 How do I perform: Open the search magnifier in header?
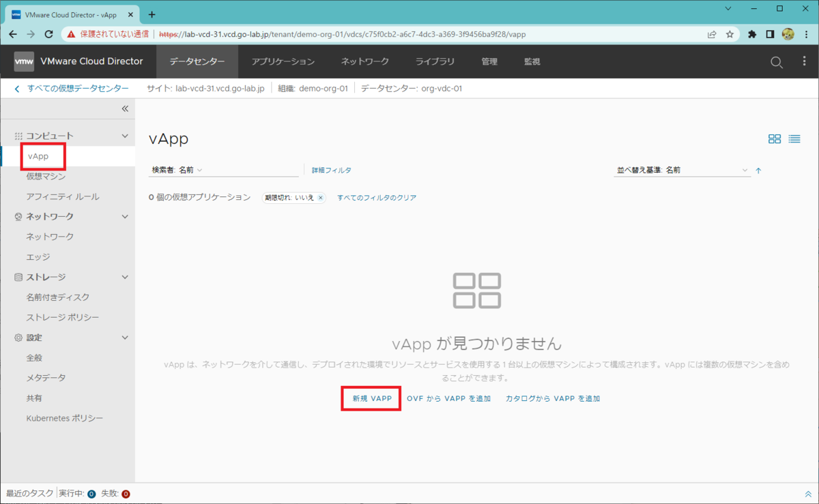click(777, 62)
